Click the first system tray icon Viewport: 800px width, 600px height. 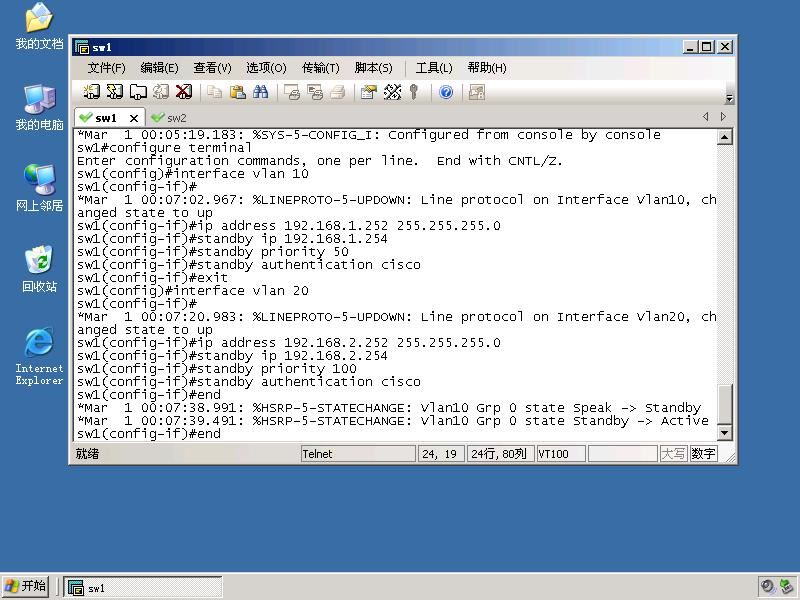pyautogui.click(x=767, y=586)
